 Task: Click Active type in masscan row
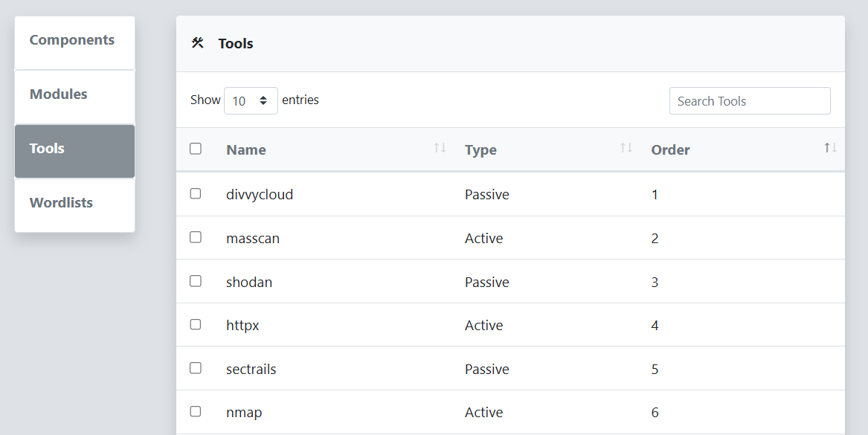(483, 239)
